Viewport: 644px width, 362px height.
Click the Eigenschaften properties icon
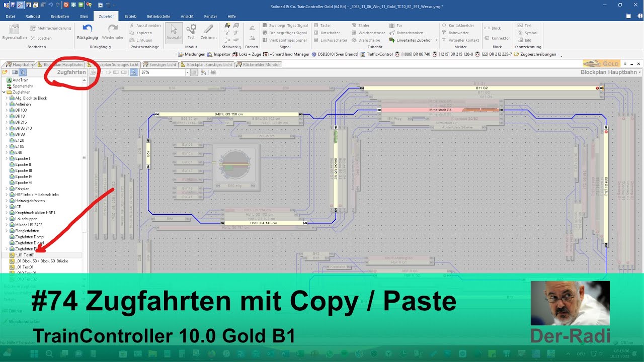pyautogui.click(x=14, y=32)
